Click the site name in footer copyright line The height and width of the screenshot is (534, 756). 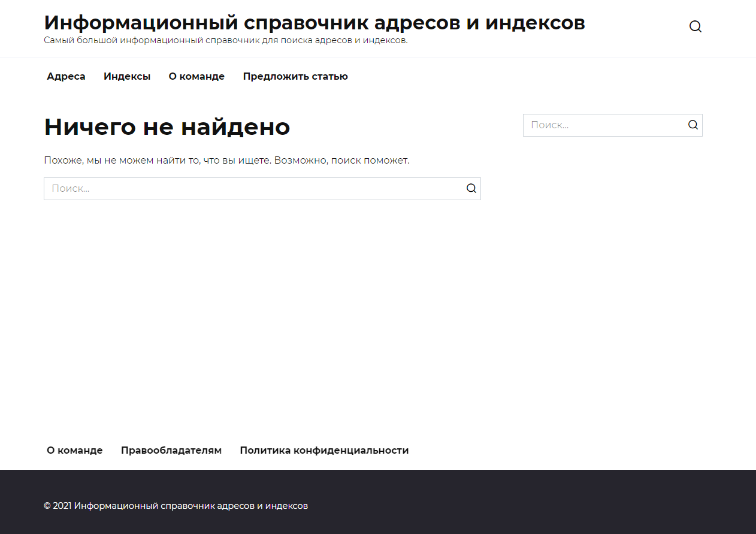click(190, 506)
